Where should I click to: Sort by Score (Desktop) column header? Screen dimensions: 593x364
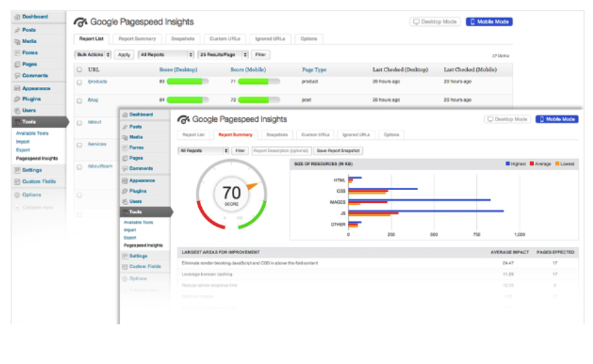(178, 70)
